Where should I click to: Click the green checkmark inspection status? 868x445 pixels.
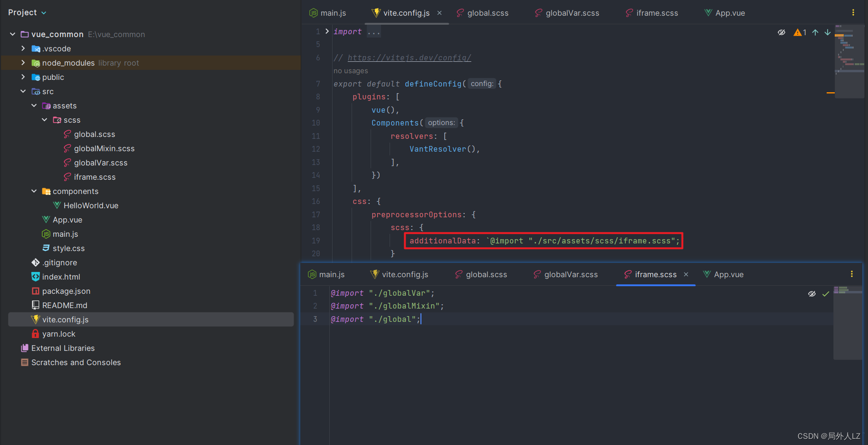coord(826,294)
